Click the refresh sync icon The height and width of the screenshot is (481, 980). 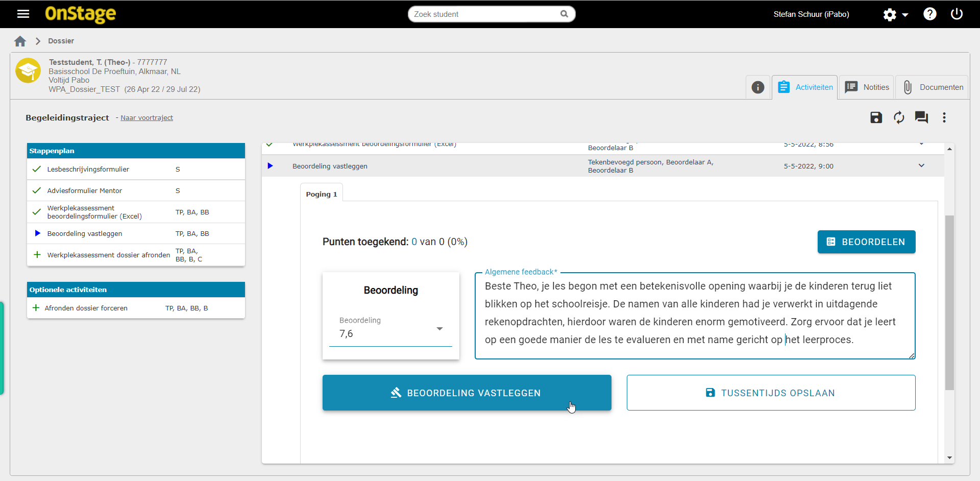(x=899, y=117)
